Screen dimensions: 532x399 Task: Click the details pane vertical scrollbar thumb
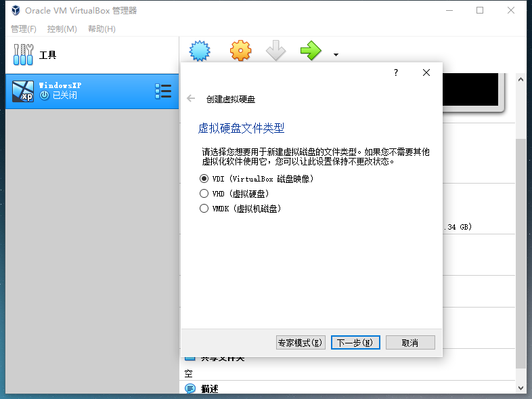click(x=520, y=253)
